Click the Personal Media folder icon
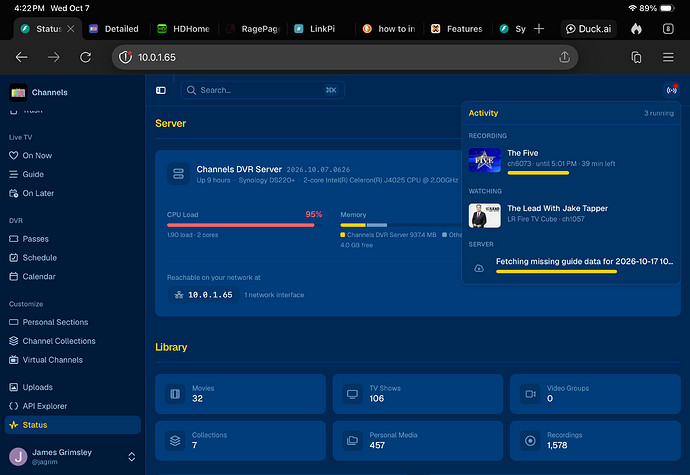The height and width of the screenshot is (475, 690). click(352, 441)
